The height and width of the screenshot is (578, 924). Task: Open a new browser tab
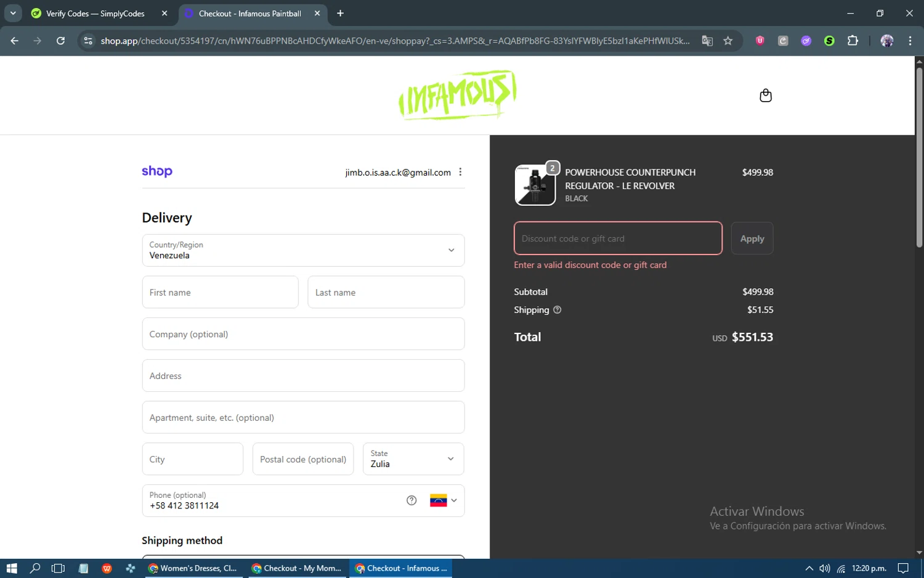(x=340, y=13)
